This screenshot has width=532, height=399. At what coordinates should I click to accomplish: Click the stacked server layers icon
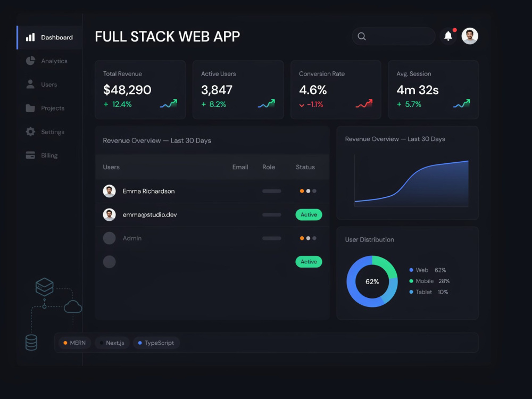[45, 287]
